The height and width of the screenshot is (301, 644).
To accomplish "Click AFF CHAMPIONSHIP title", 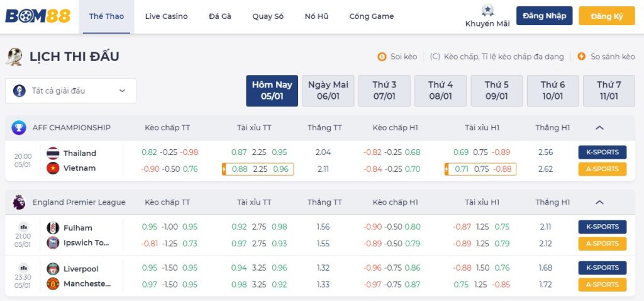I will point(72,128).
